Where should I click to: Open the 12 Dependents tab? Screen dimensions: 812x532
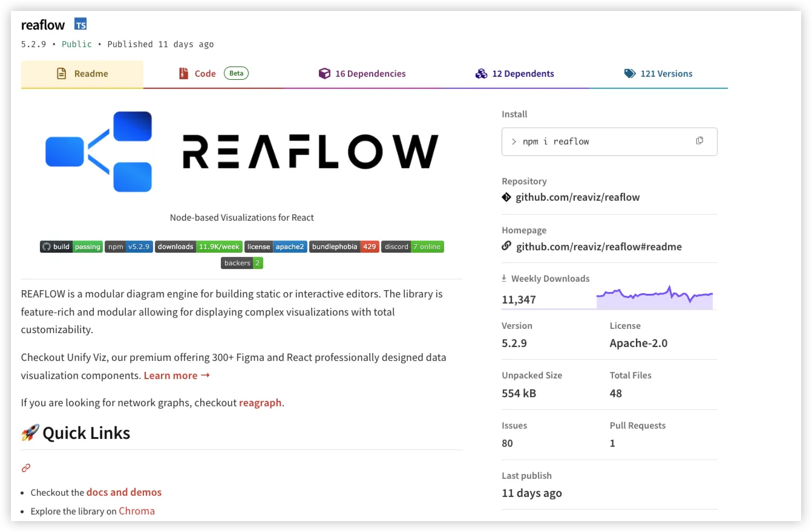coord(515,74)
